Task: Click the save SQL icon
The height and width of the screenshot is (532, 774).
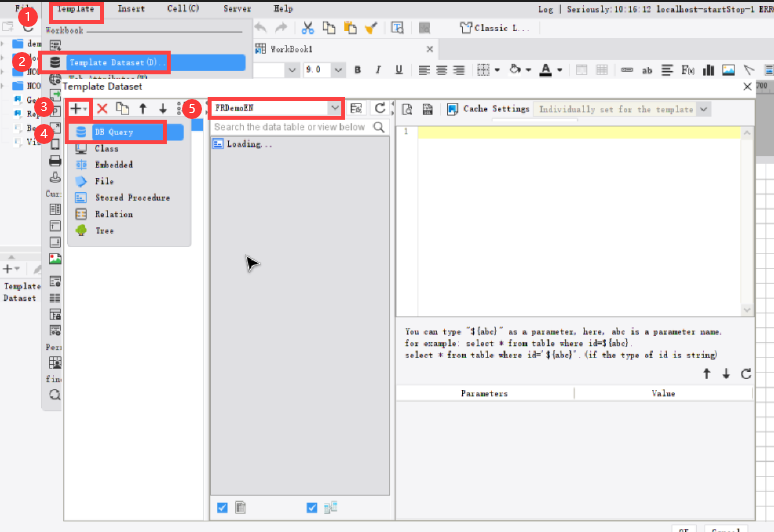Action: [x=427, y=109]
